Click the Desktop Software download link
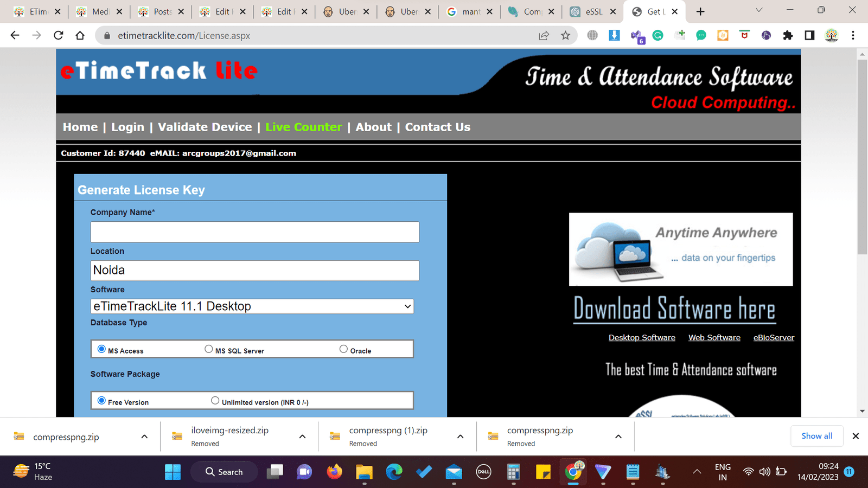 coord(642,337)
